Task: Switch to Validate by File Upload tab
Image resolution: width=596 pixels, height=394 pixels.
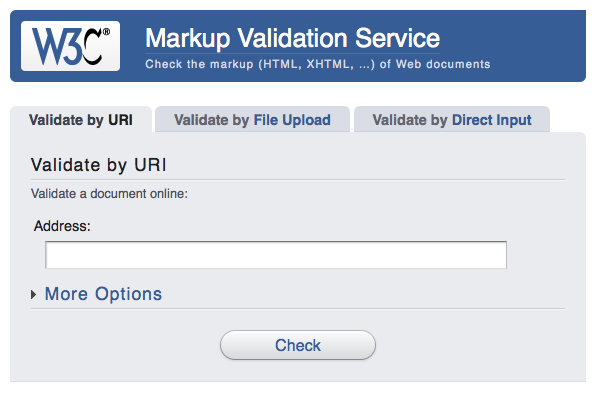Action: pyautogui.click(x=252, y=120)
